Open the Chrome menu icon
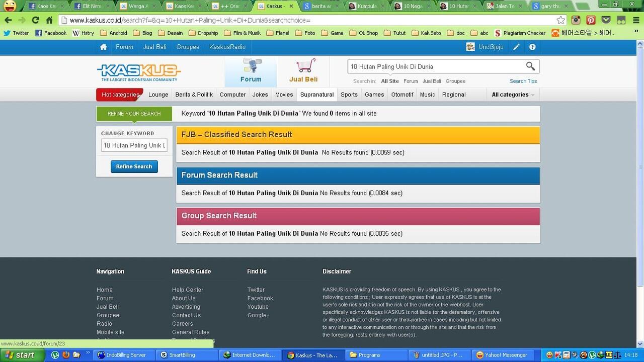 635,20
